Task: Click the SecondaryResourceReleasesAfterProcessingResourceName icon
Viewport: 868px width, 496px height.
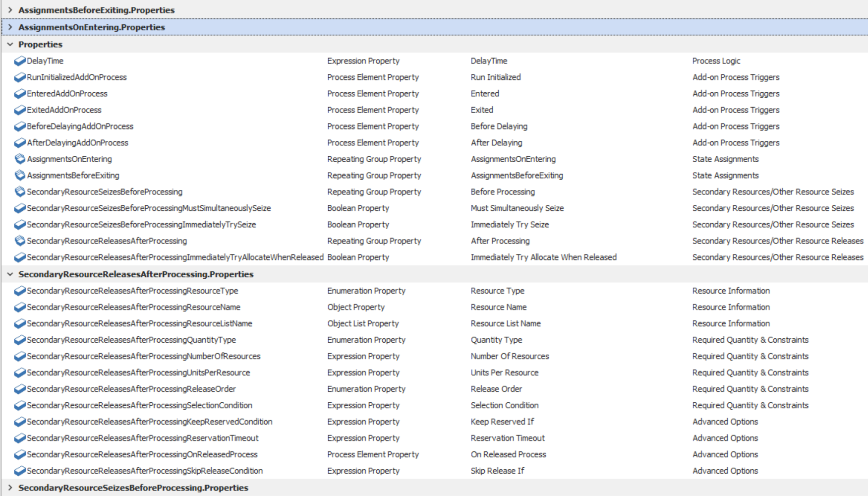Action: click(x=20, y=308)
